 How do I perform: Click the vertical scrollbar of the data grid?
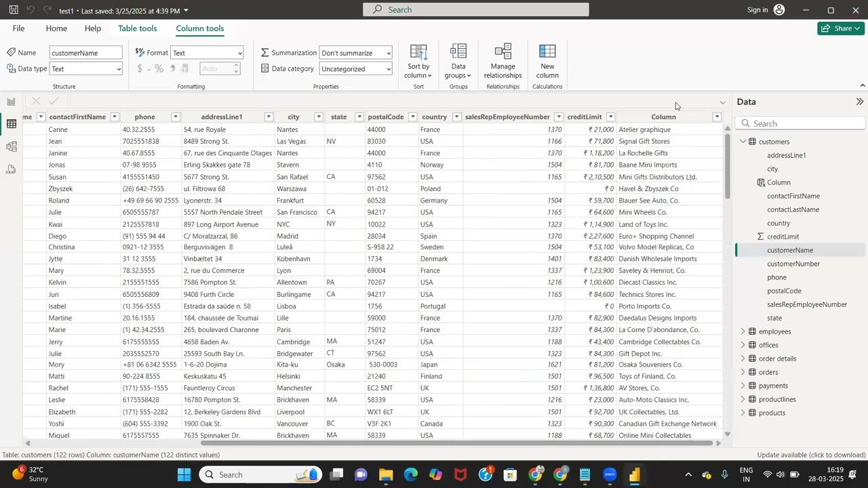728,165
